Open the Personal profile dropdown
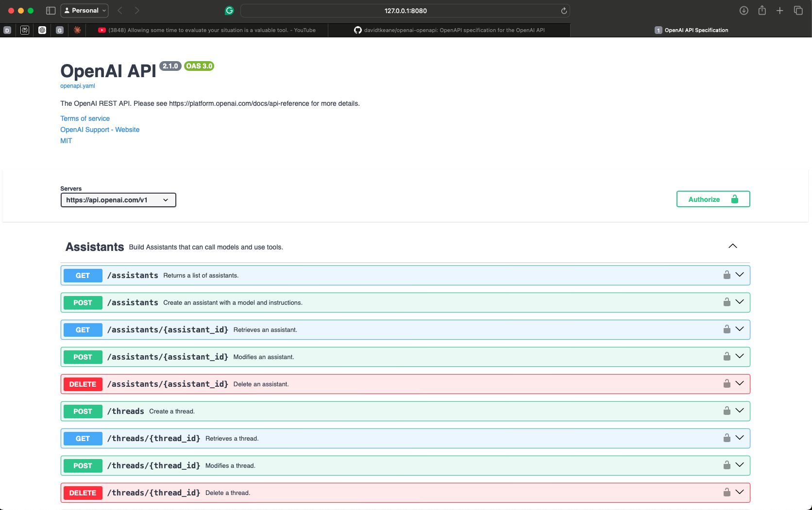 point(85,11)
